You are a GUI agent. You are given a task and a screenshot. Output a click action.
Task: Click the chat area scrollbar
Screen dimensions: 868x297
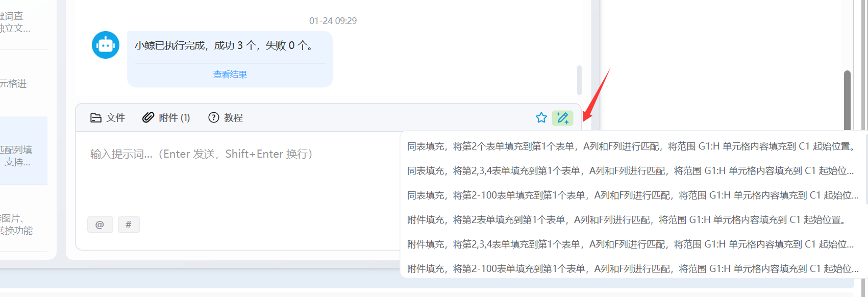[579, 80]
